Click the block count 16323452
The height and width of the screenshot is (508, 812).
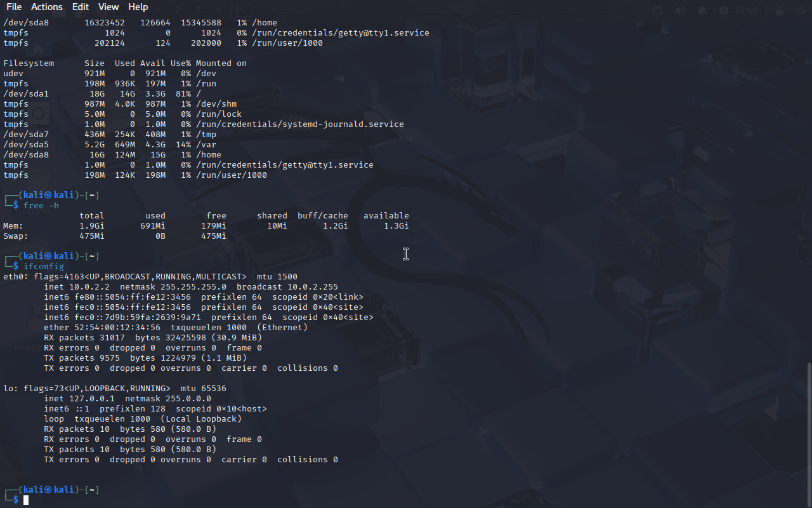coord(105,23)
